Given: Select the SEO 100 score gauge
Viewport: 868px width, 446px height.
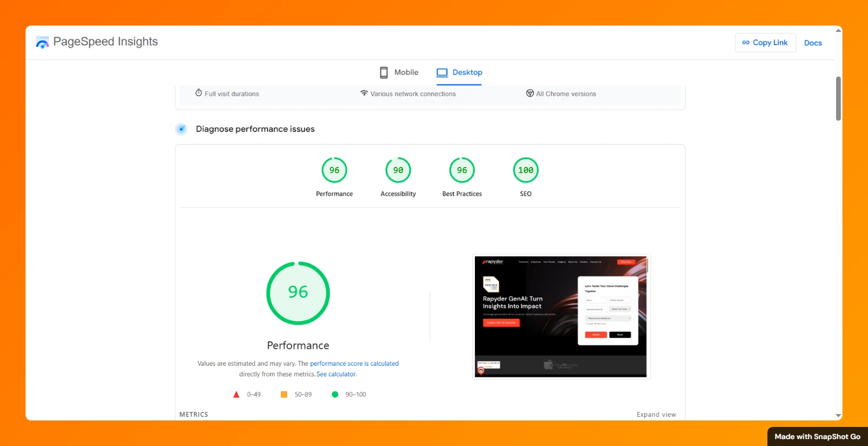Looking at the screenshot, I should [x=526, y=170].
